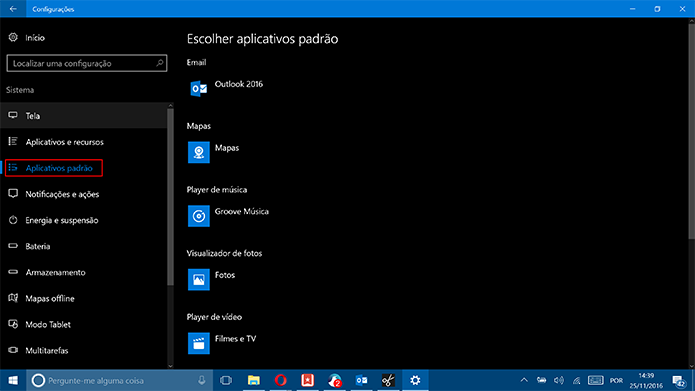Select Tela in the Sistema menu
Screen dimensions: 695x391
(84, 116)
